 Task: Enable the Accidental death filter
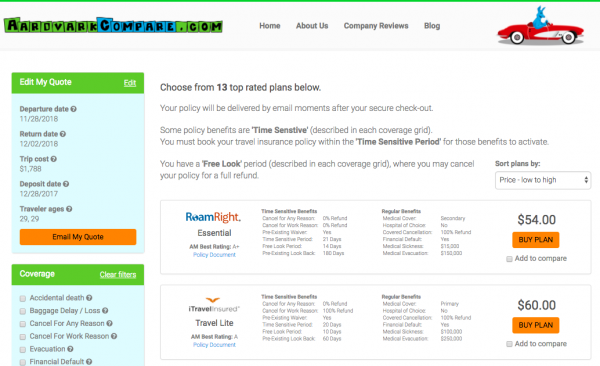(23, 298)
